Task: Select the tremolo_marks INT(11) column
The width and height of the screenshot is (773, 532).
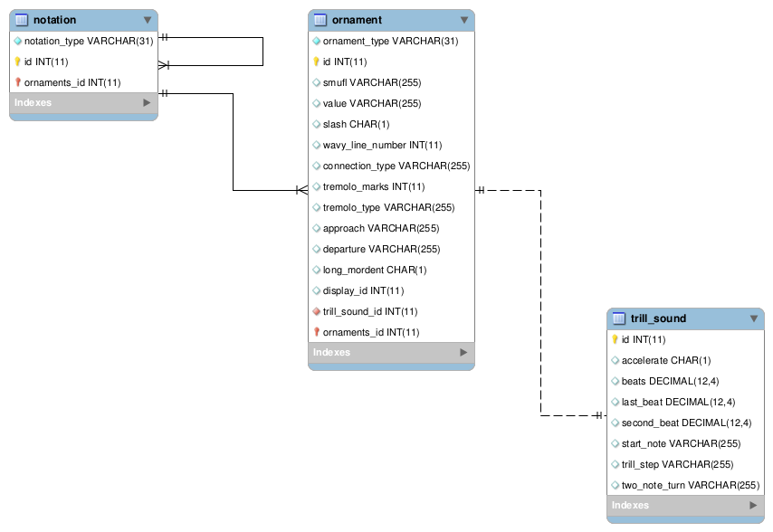Action: pos(373,186)
